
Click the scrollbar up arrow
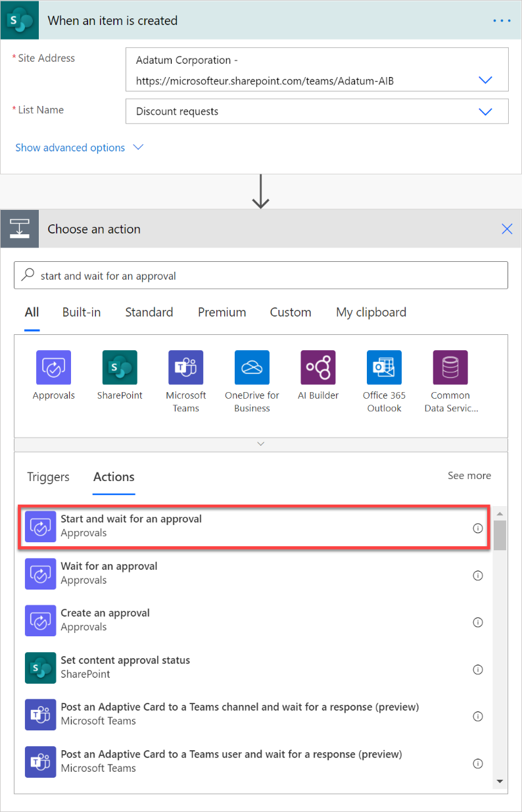pyautogui.click(x=500, y=513)
